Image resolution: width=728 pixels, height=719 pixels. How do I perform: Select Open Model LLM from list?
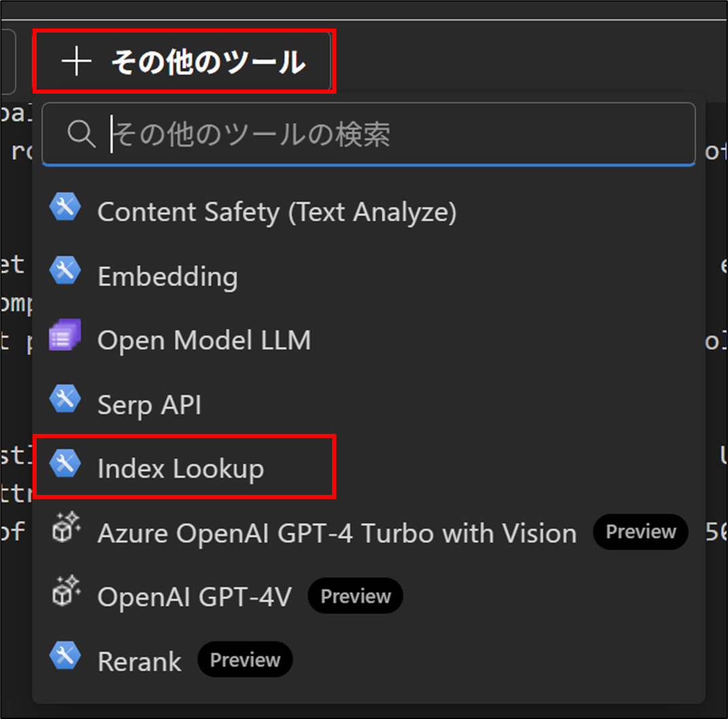[369, 340]
